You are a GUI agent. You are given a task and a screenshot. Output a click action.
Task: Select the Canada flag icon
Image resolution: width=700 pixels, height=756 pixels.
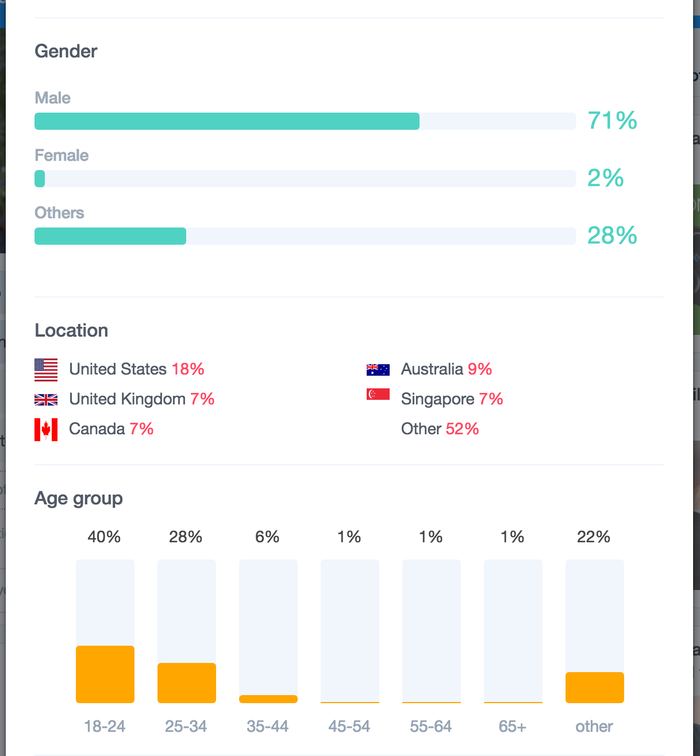pyautogui.click(x=46, y=429)
